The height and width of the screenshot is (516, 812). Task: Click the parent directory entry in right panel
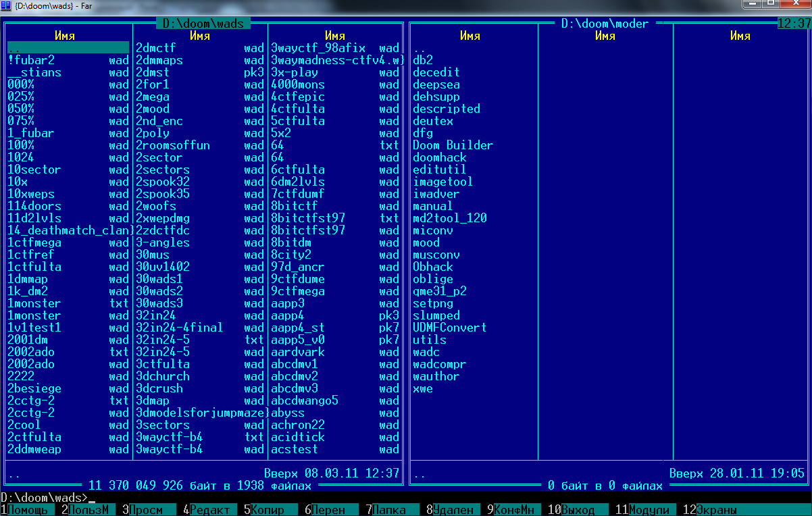point(420,48)
